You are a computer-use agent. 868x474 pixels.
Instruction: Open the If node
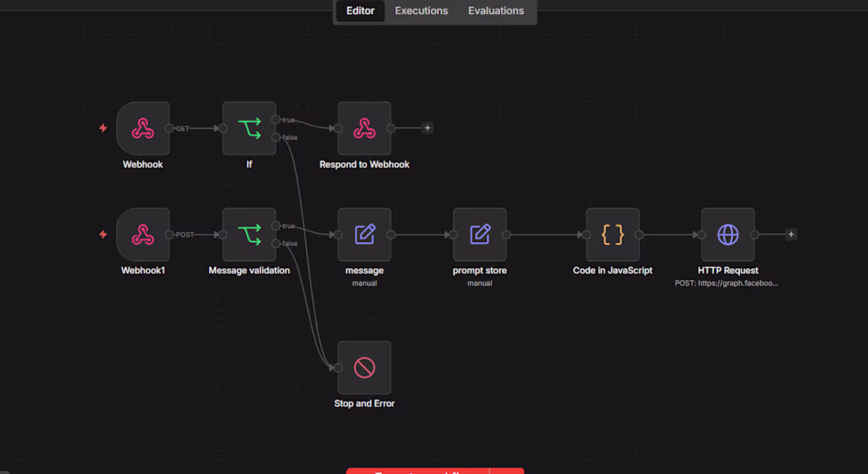(x=249, y=129)
